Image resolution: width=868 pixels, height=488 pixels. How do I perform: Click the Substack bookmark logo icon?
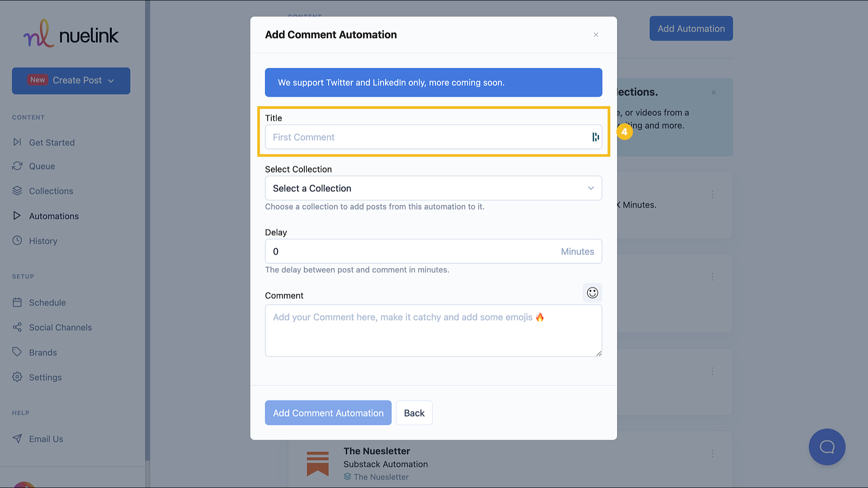[317, 464]
